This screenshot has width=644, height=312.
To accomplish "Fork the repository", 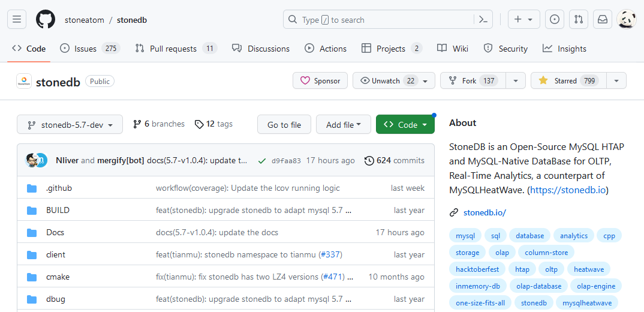I will point(473,80).
